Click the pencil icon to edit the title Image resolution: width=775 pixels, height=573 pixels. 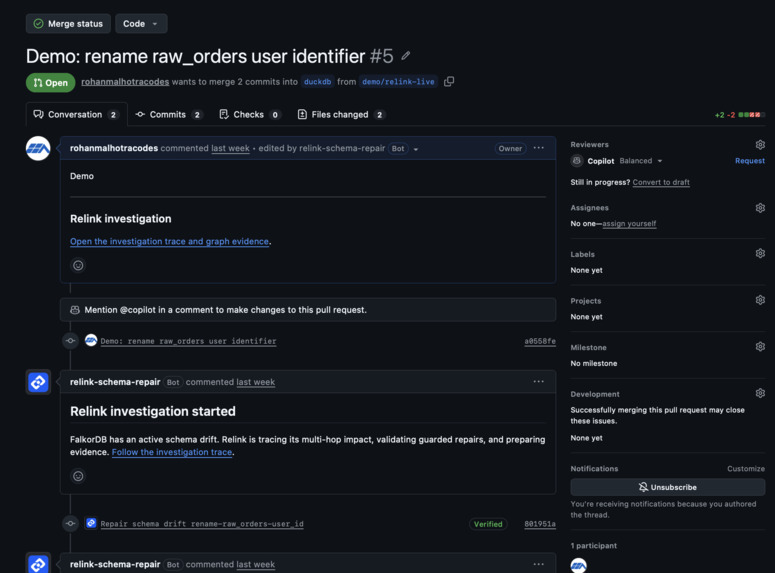pyautogui.click(x=406, y=56)
